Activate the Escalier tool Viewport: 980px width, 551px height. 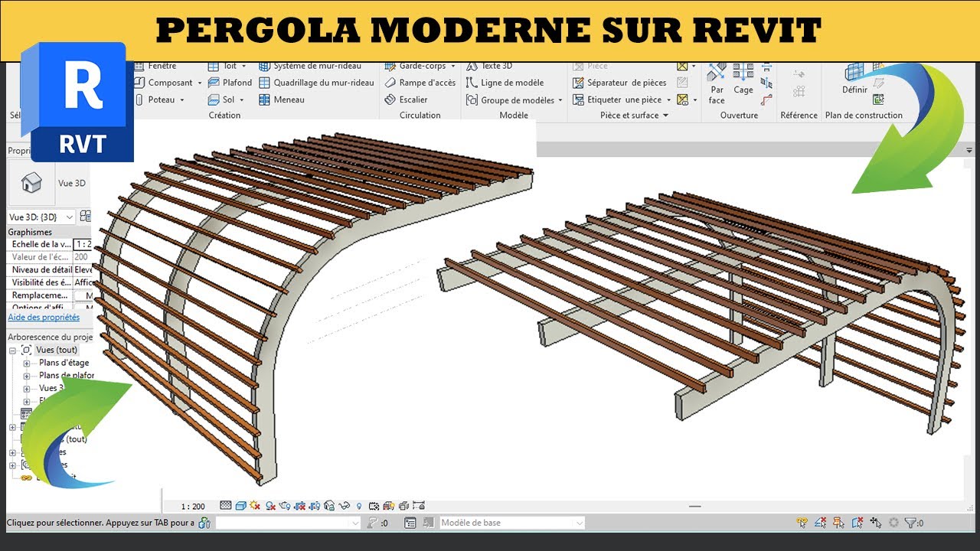point(405,99)
